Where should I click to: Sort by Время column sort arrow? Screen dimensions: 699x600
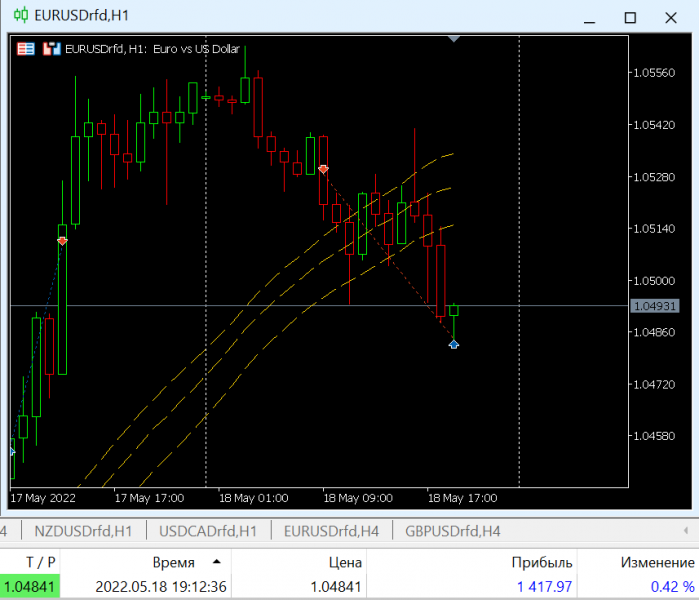(x=217, y=562)
